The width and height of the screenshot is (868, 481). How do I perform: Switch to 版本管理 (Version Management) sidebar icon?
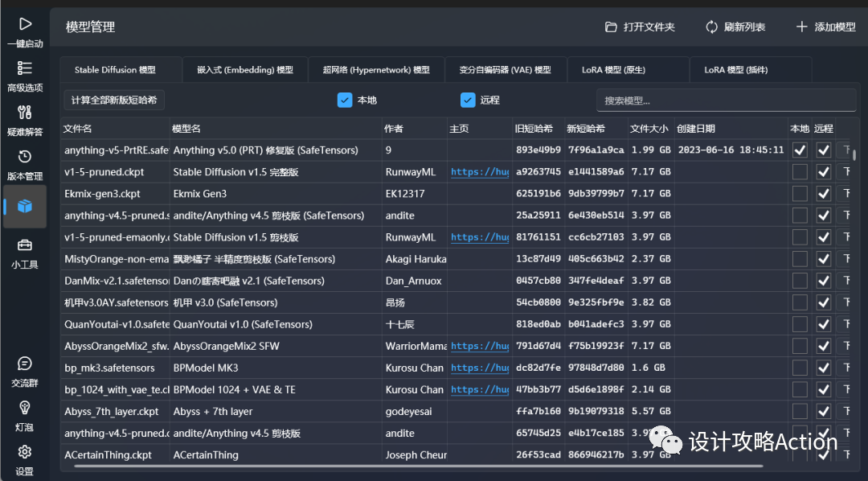point(24,163)
